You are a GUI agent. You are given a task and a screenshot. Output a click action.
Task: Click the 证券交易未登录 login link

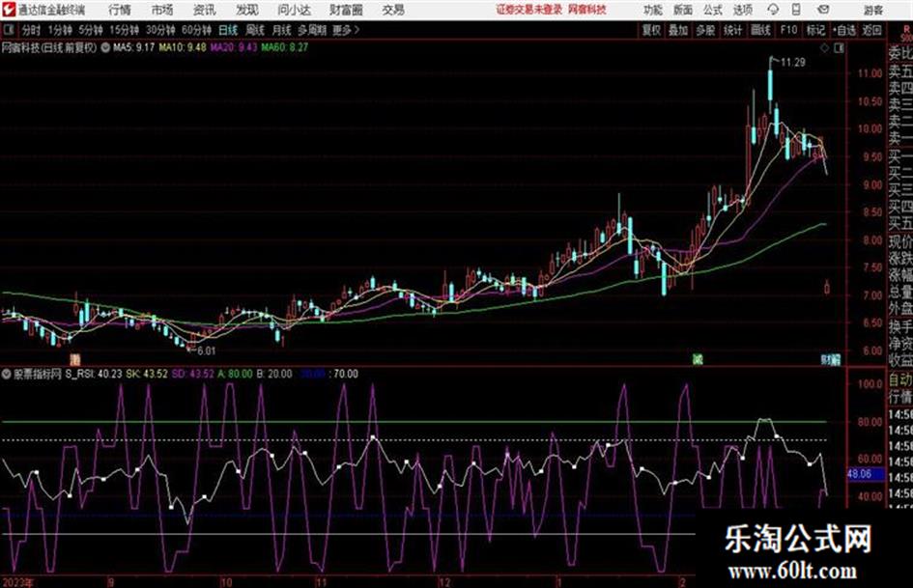tap(529, 10)
